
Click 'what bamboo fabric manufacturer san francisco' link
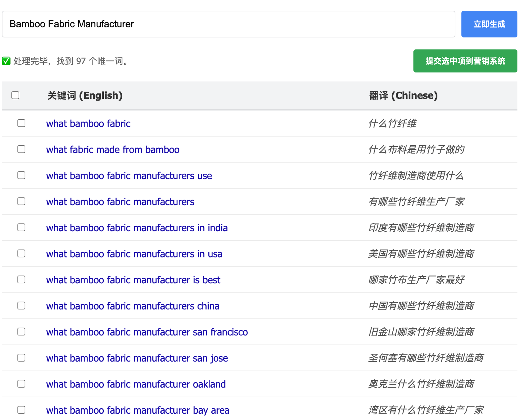coord(147,332)
